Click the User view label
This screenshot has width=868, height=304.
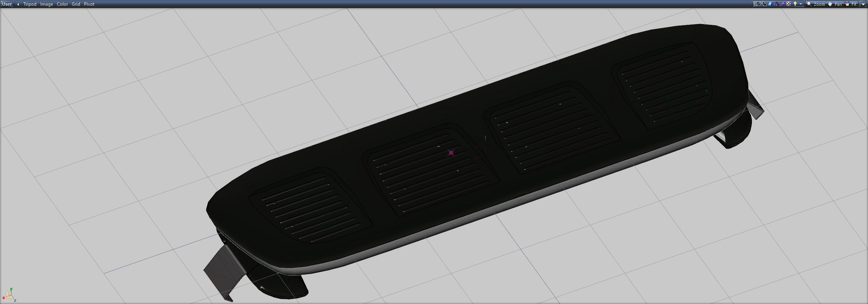(x=7, y=4)
